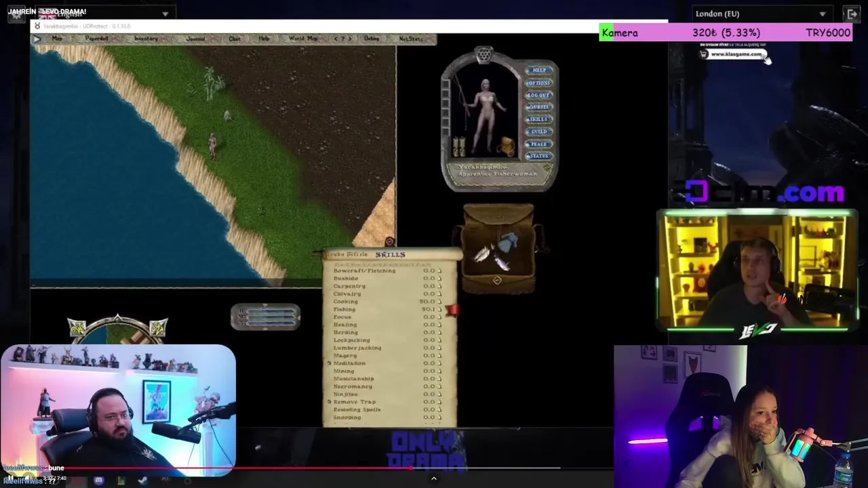Image resolution: width=868 pixels, height=488 pixels.
Task: Open the London (EU) server dropdown
Action: click(762, 14)
